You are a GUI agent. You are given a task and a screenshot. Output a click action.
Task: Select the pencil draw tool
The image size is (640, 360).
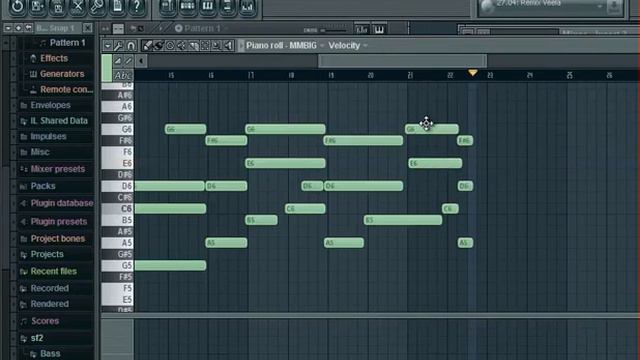coord(147,45)
